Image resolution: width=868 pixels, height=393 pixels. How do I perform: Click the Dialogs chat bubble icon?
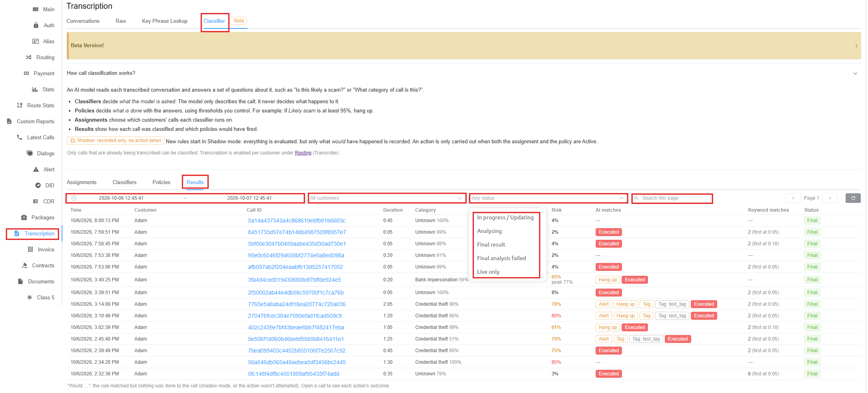[30, 153]
